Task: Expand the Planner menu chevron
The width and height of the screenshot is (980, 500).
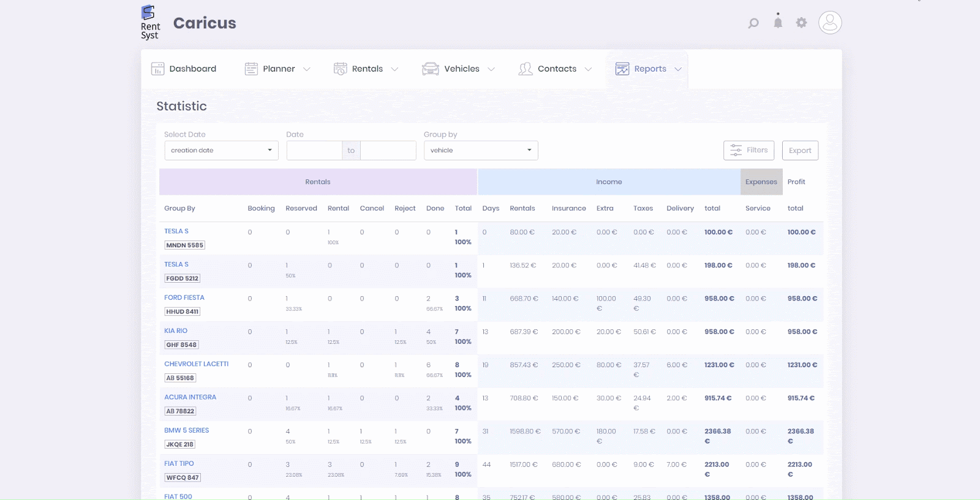Action: tap(307, 69)
